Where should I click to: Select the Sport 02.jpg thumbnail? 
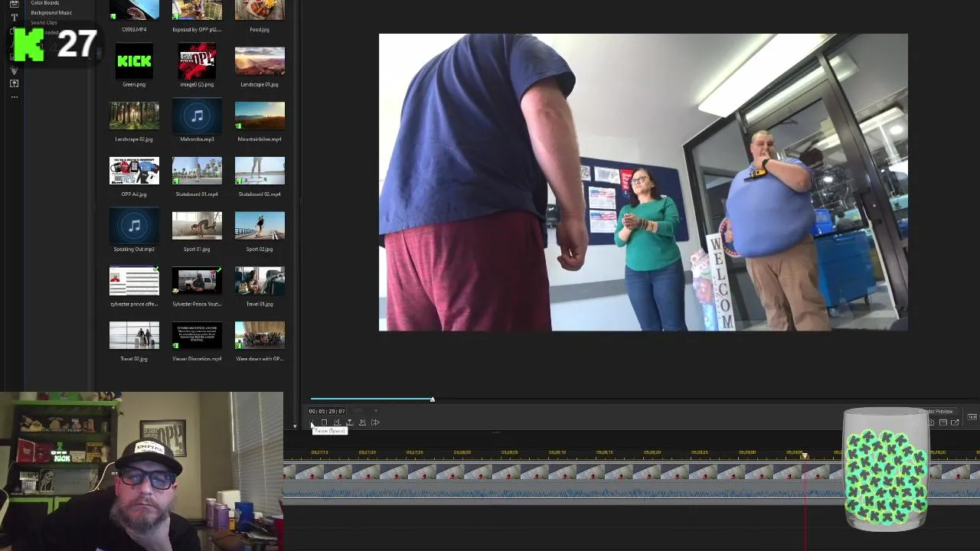point(260,226)
